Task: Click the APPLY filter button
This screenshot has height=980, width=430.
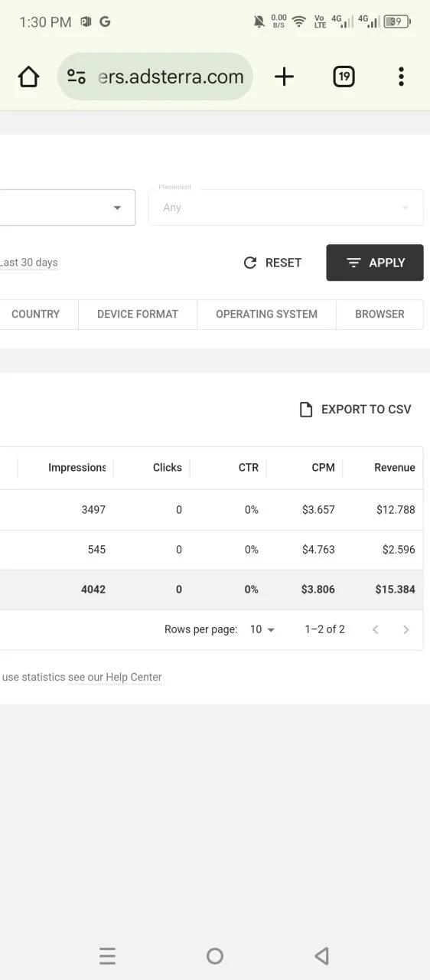Action: [x=375, y=263]
